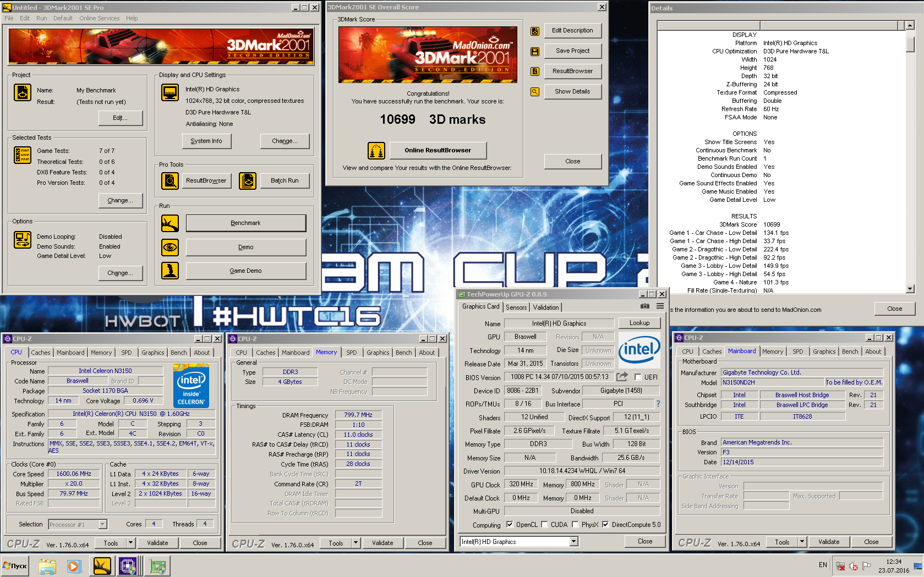The image size is (924, 577).
Task: Switch to Sensors tab in GPU-Z
Action: [516, 307]
